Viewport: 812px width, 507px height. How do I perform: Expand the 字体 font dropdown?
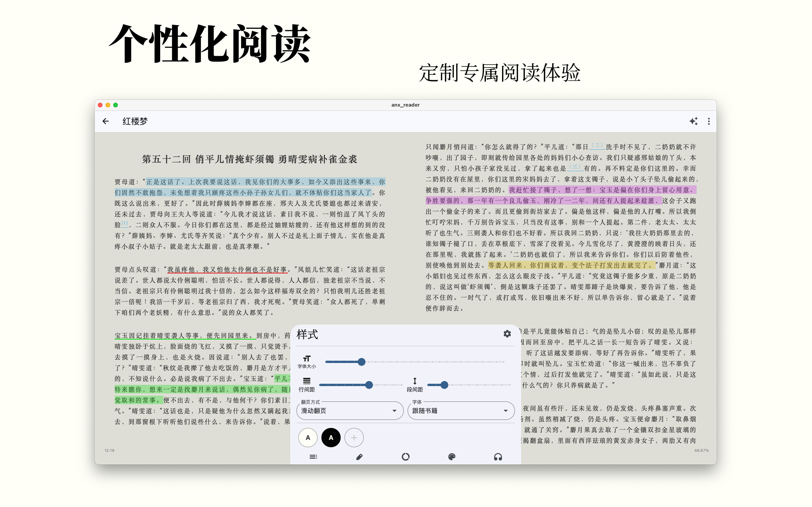click(461, 410)
